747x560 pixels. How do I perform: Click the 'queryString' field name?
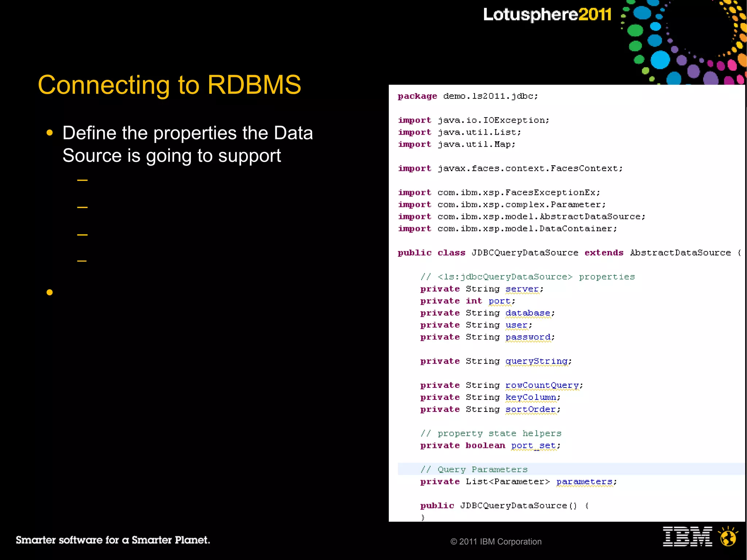pos(536,361)
